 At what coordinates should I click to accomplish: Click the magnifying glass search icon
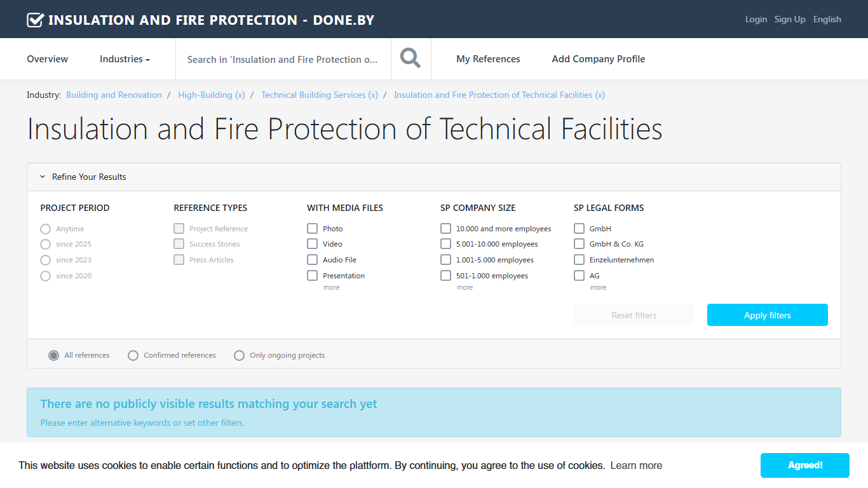(410, 58)
